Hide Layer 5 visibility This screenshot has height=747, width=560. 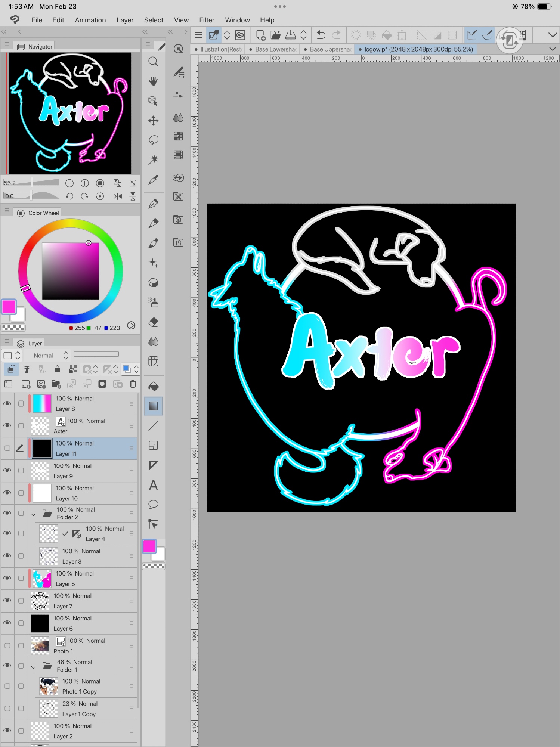click(x=7, y=578)
